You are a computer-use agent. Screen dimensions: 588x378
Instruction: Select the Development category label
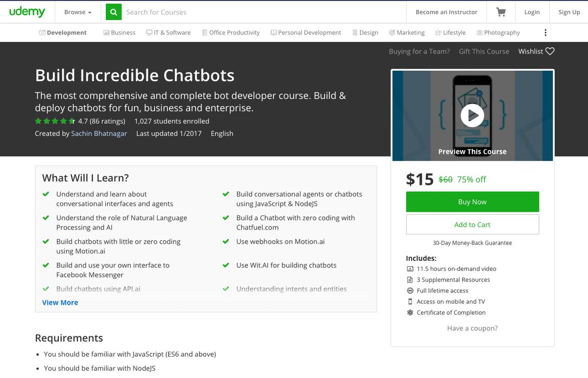67,33
